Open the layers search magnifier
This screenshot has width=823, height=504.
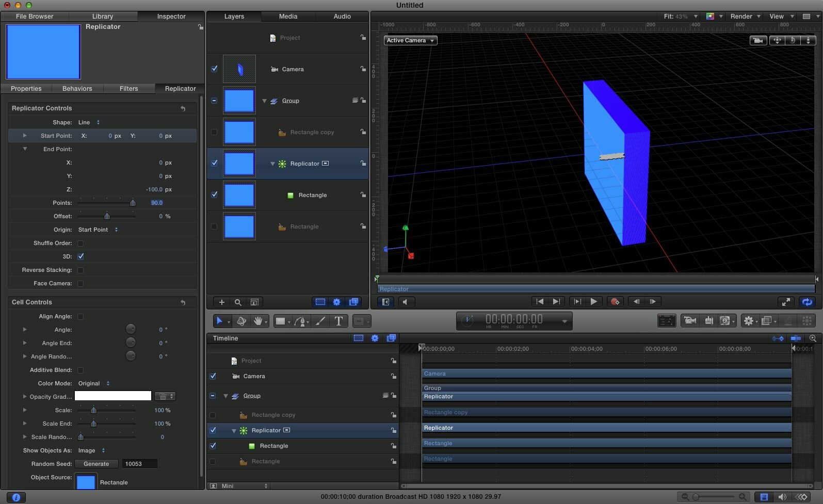click(x=238, y=302)
